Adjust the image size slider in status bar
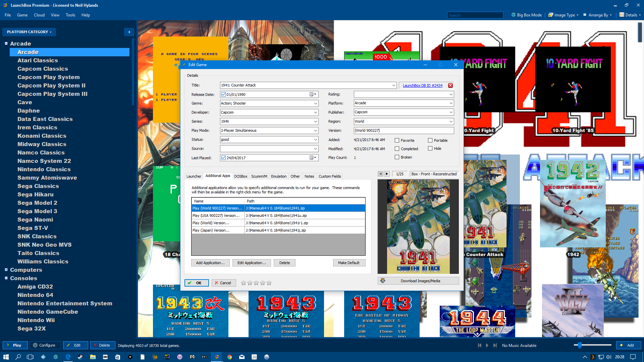This screenshot has width=644, height=362. (x=592, y=345)
